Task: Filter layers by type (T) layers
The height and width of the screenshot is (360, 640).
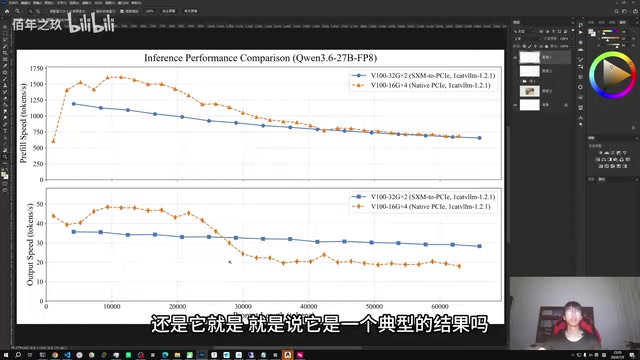Action: (553, 31)
